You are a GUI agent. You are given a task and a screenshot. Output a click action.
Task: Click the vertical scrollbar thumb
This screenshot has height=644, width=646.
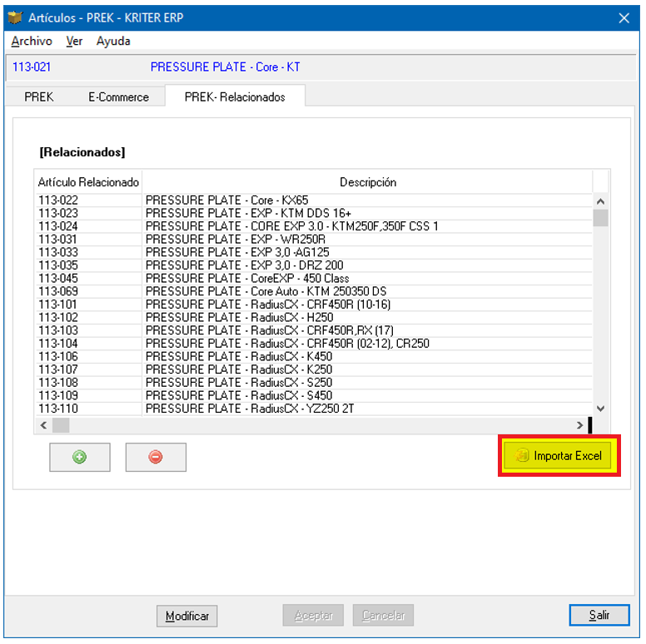pos(601,218)
